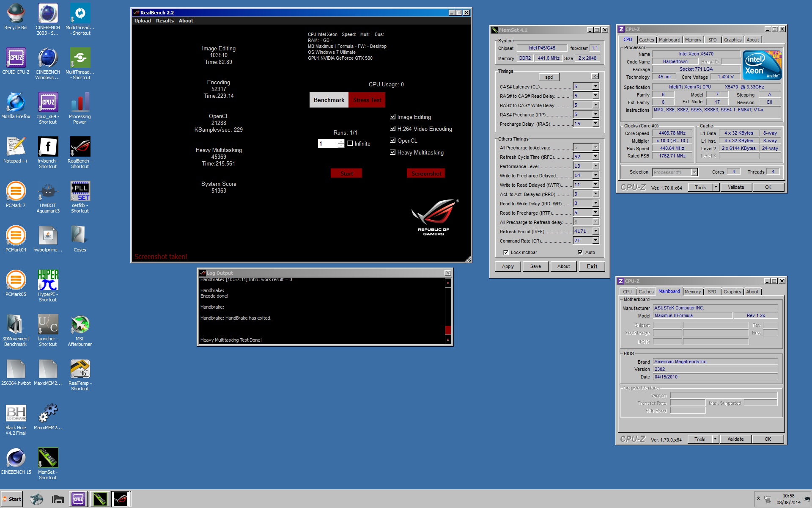
Task: Click RealBench ROG taskbar button
Action: tap(121, 499)
